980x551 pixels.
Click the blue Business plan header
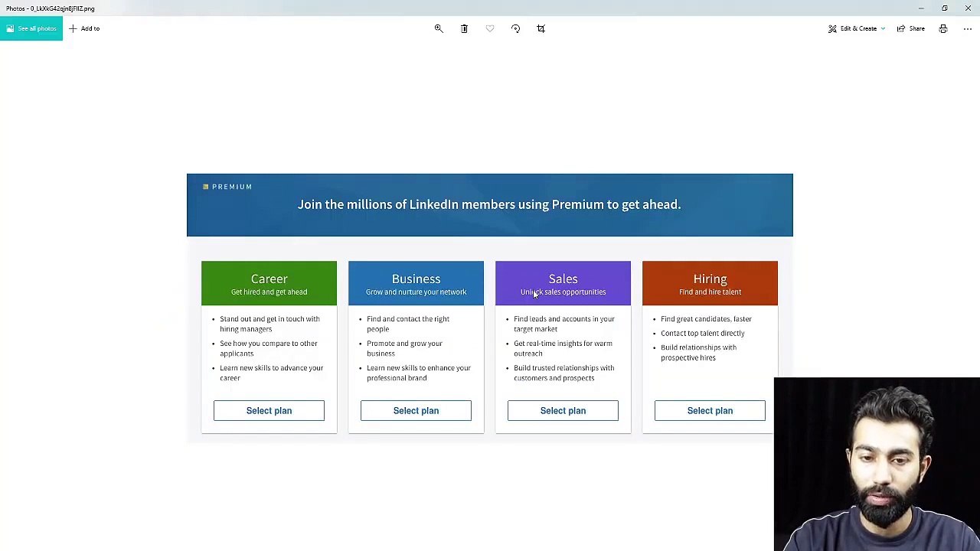click(x=416, y=283)
